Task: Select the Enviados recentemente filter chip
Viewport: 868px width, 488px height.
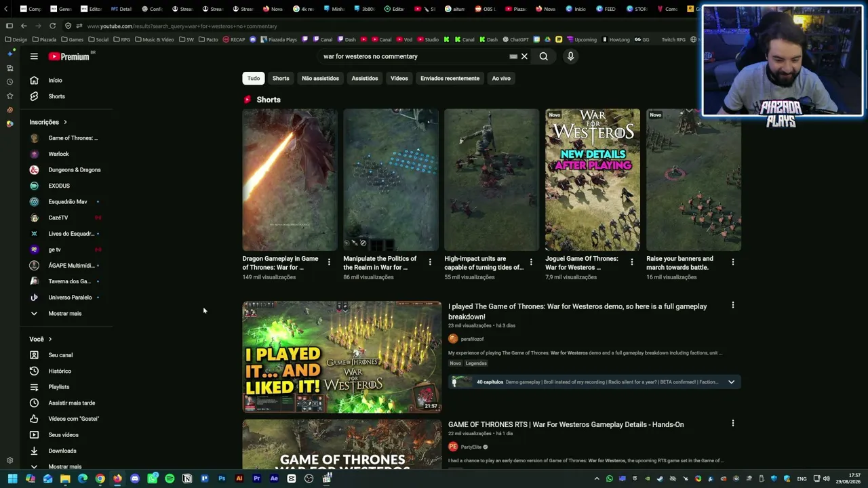Action: coord(450,78)
